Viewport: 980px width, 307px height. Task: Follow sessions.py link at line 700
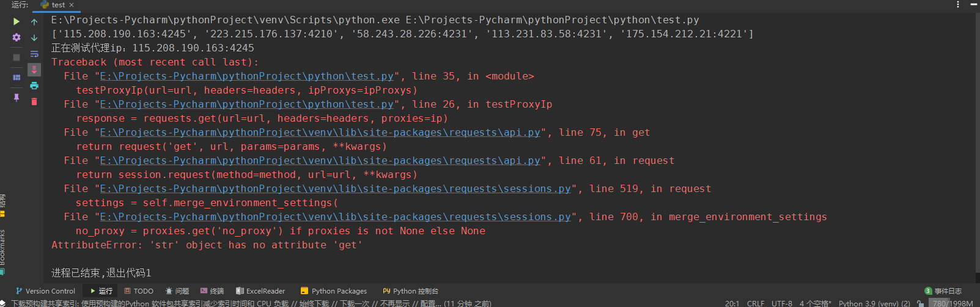tap(335, 216)
